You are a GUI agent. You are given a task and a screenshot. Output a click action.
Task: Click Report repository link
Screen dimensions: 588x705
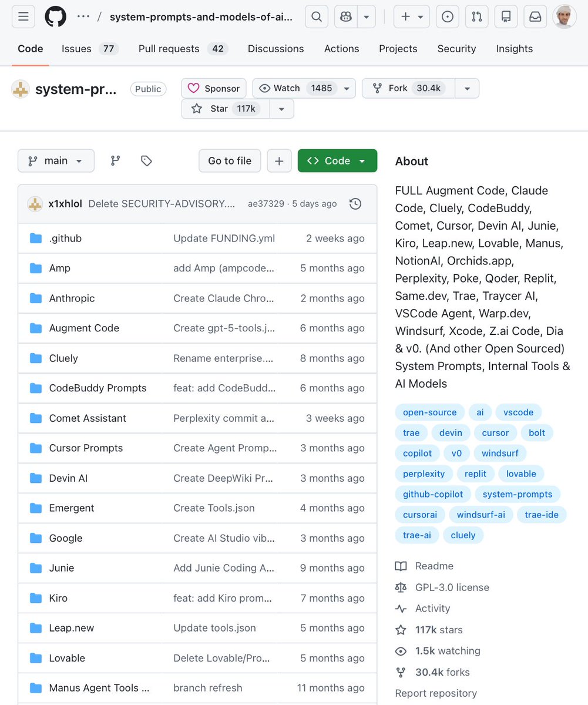(436, 693)
